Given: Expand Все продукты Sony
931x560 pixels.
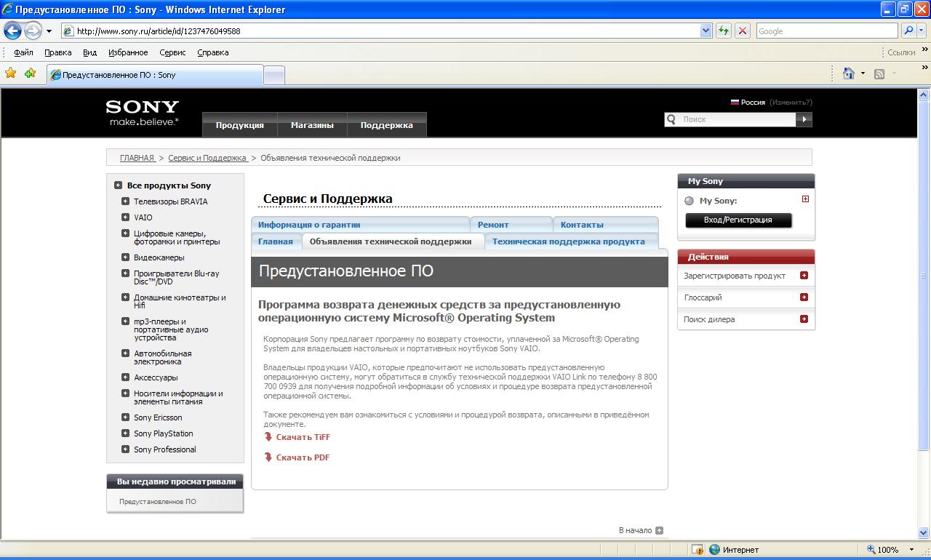Looking at the screenshot, I should pos(118,185).
